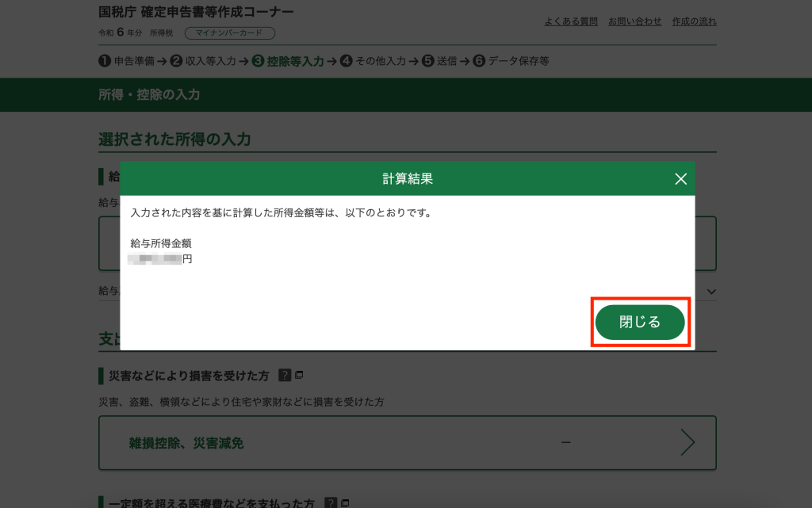Image resolution: width=812 pixels, height=508 pixels.
Task: Go to step 2 収入等入力
Action: coord(204,61)
